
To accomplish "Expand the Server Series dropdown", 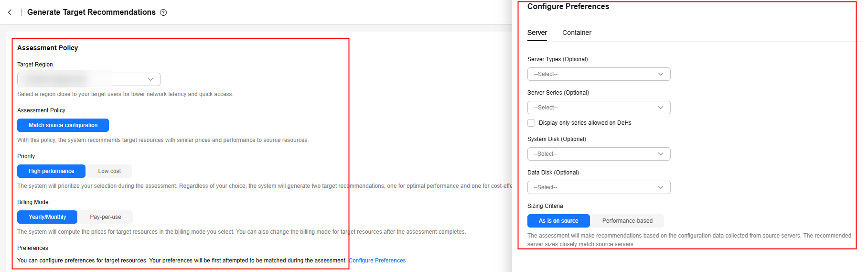I will tap(598, 108).
